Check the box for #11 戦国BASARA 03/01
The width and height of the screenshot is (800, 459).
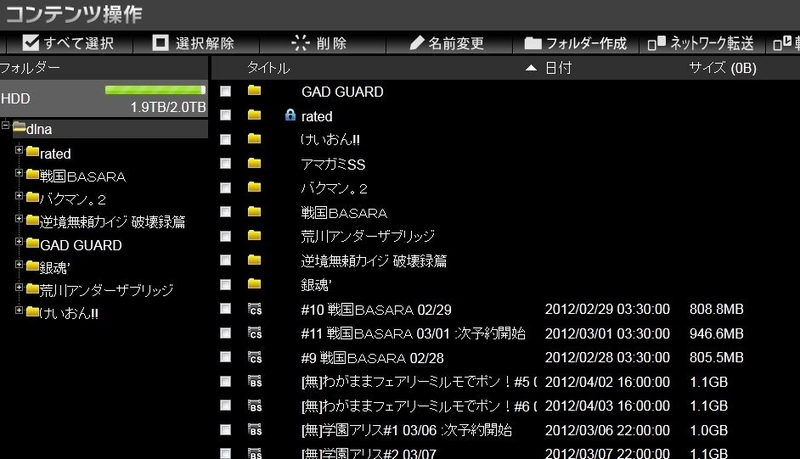point(225,333)
